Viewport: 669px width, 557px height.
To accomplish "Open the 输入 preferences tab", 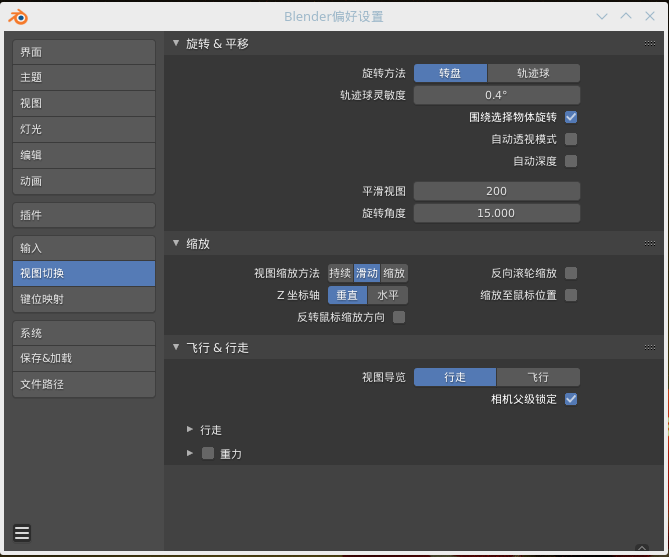I will tap(84, 248).
